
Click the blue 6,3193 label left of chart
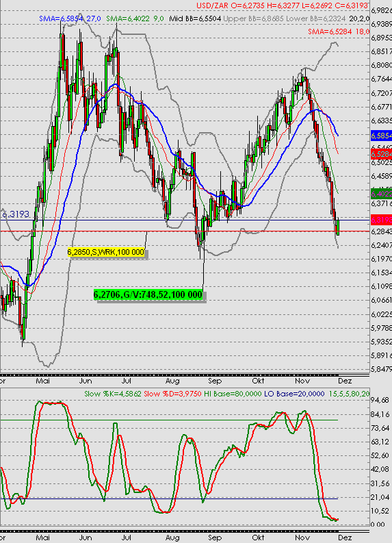tap(16, 214)
